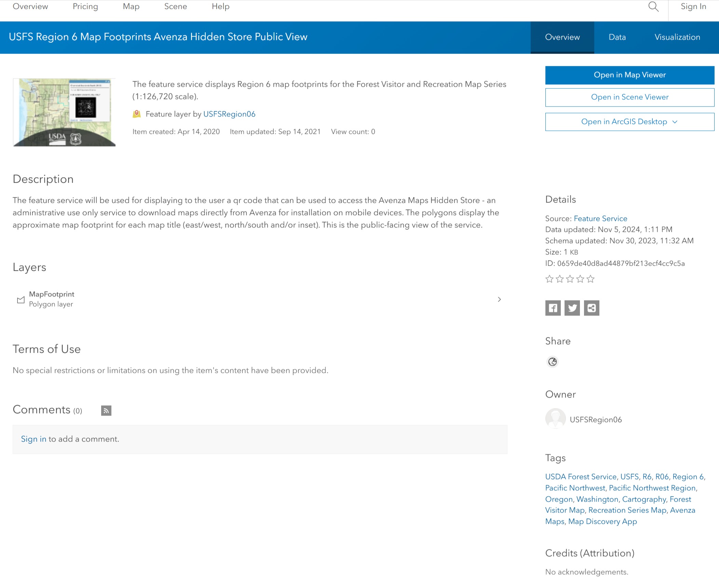Click Item created: Apr 14, 2020 text
Image resolution: width=719 pixels, height=588 pixels.
(x=176, y=132)
